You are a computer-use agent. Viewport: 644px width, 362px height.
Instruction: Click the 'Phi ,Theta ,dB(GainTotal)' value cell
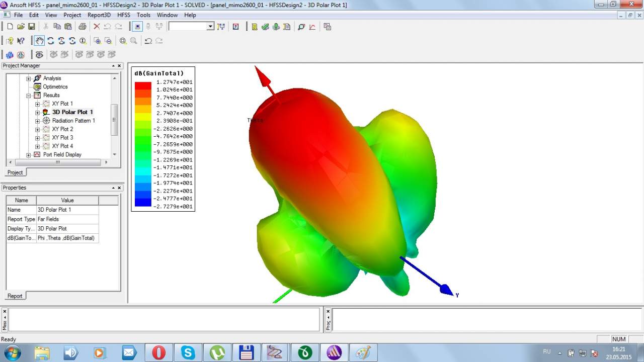tap(67, 238)
